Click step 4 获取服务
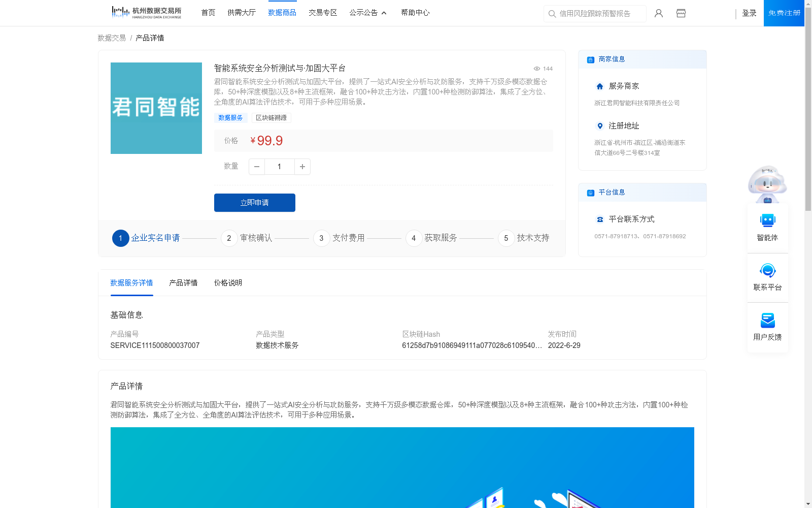The height and width of the screenshot is (508, 812). click(431, 238)
